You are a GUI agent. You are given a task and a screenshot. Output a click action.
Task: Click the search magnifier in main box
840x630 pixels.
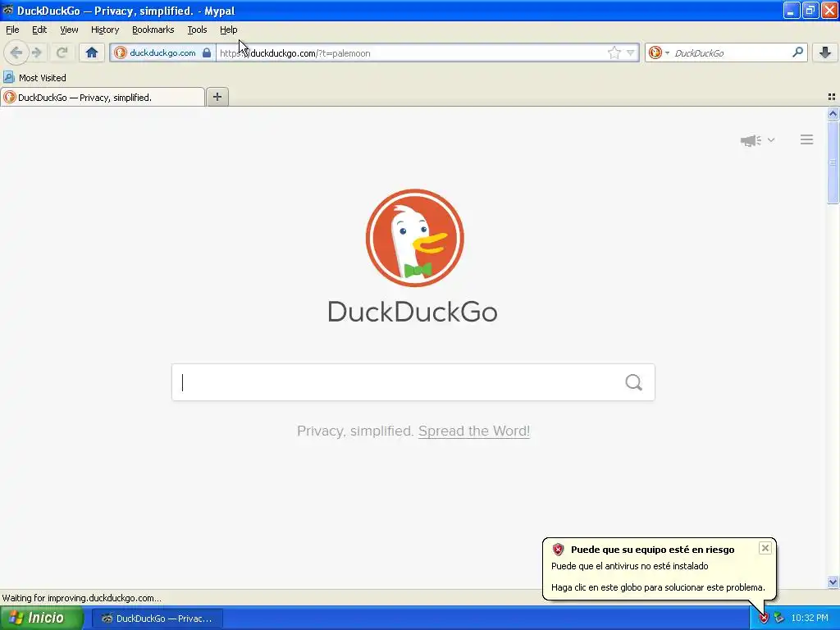pyautogui.click(x=633, y=382)
